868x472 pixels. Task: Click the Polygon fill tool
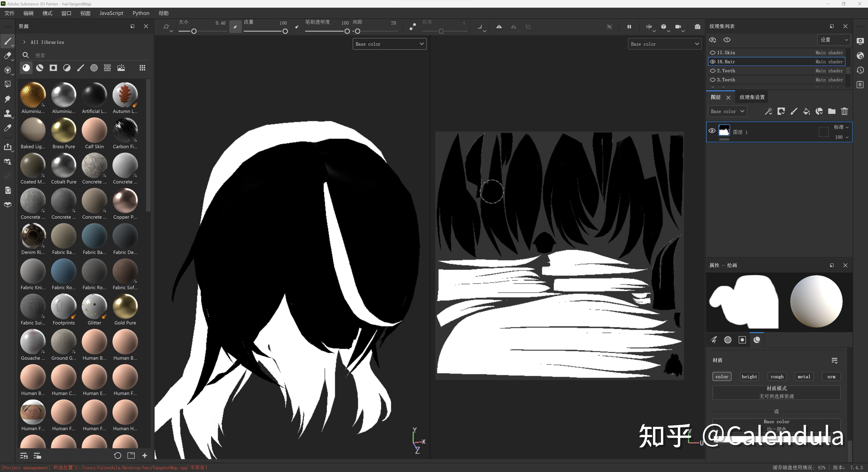pos(7,84)
